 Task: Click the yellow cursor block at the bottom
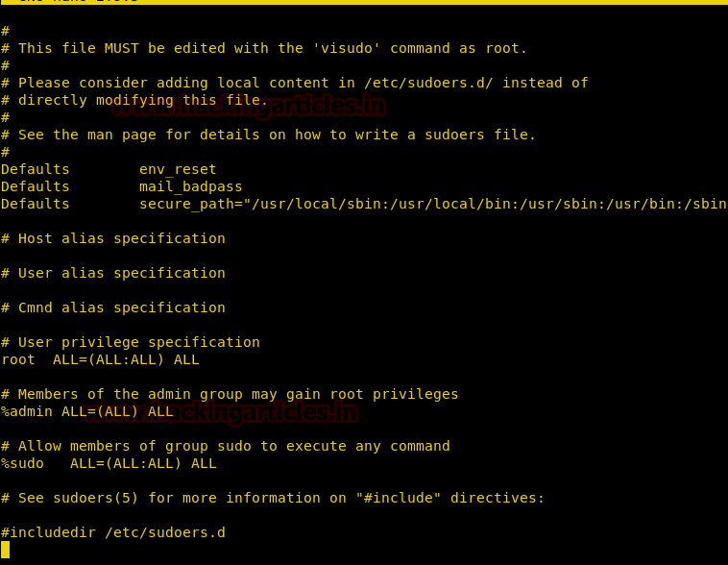point(5,550)
